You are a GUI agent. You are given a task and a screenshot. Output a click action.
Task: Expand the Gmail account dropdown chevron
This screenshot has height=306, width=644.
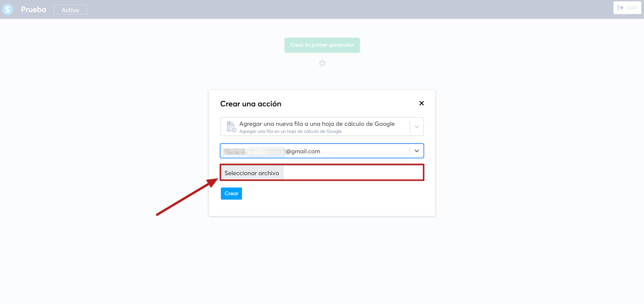[x=417, y=151]
